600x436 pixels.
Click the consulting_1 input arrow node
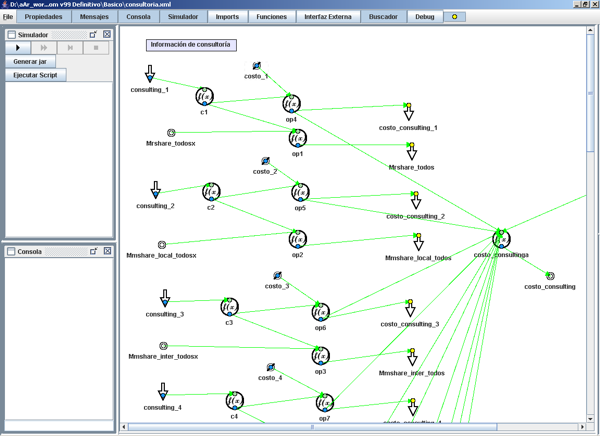point(150,76)
